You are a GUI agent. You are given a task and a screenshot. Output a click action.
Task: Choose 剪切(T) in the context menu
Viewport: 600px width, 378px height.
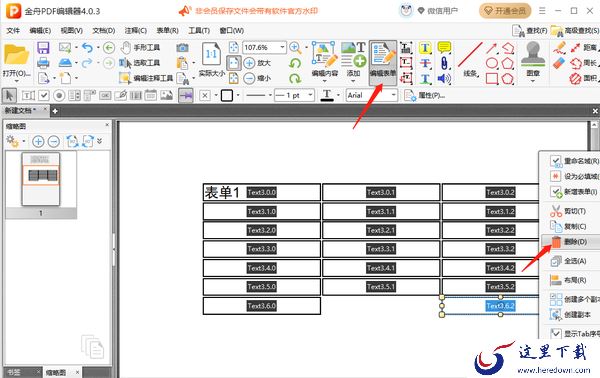pyautogui.click(x=570, y=211)
